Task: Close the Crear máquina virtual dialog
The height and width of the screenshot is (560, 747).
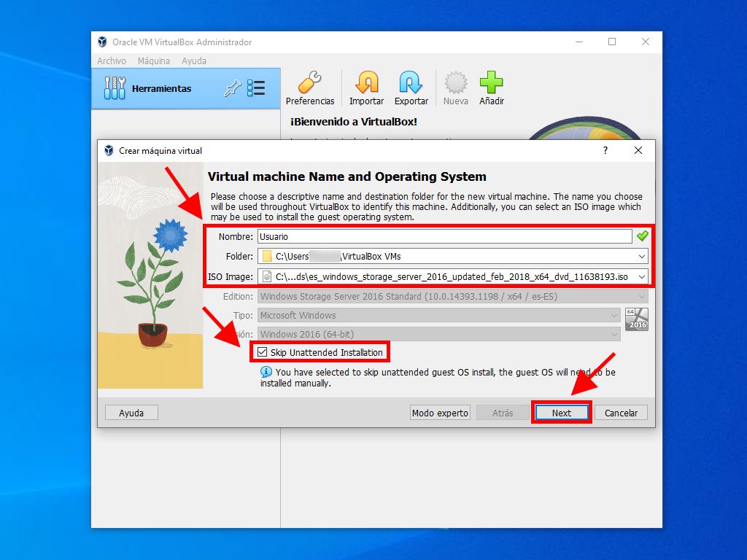Action: pyautogui.click(x=638, y=150)
